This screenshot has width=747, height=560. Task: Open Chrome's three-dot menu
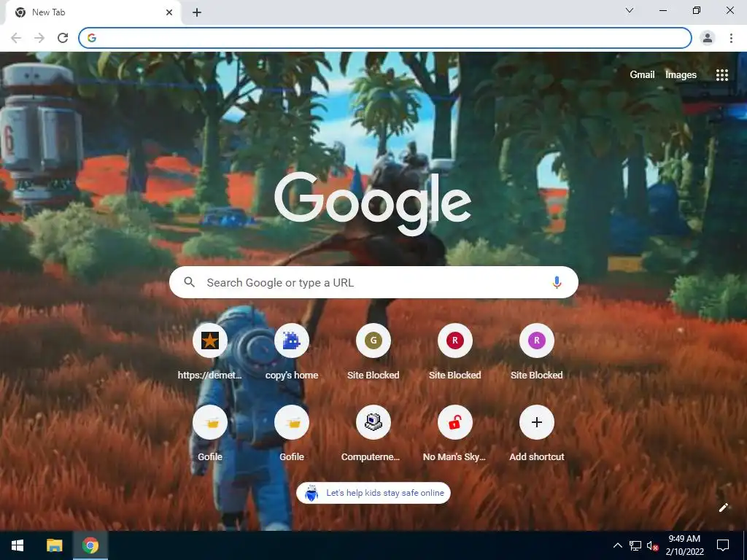(x=731, y=38)
